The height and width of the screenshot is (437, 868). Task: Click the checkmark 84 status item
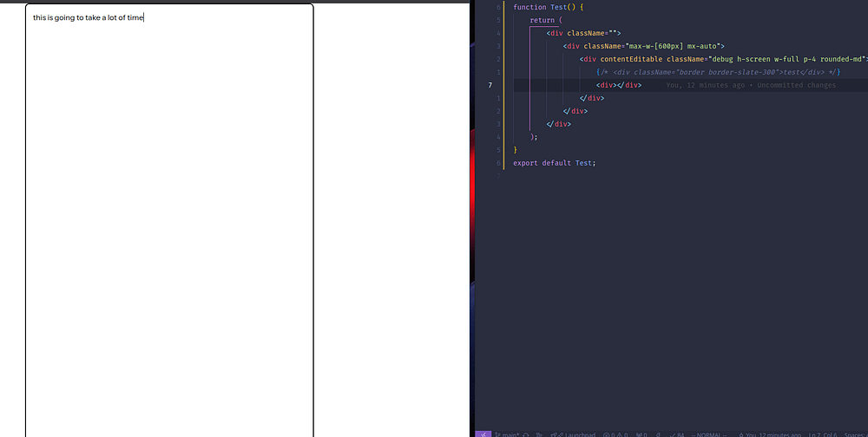[x=676, y=434]
